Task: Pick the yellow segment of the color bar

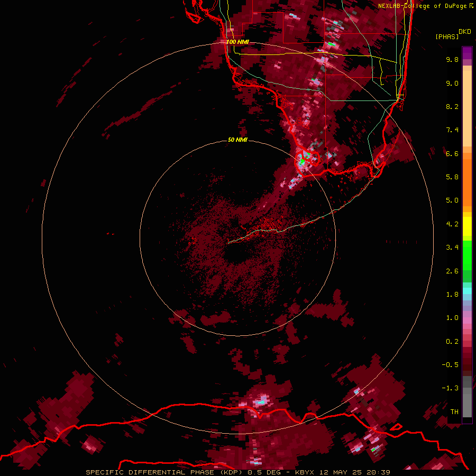Action: [x=467, y=226]
